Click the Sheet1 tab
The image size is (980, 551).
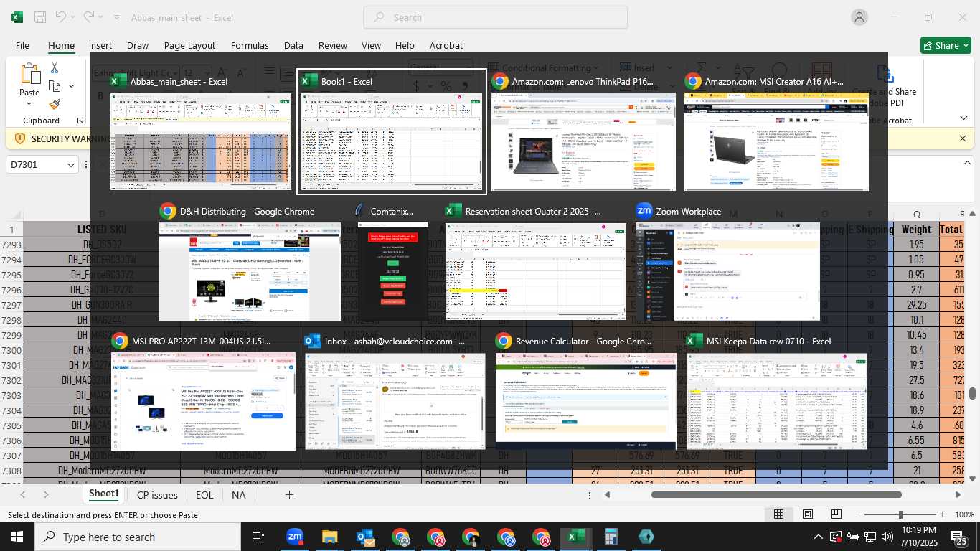(103, 494)
